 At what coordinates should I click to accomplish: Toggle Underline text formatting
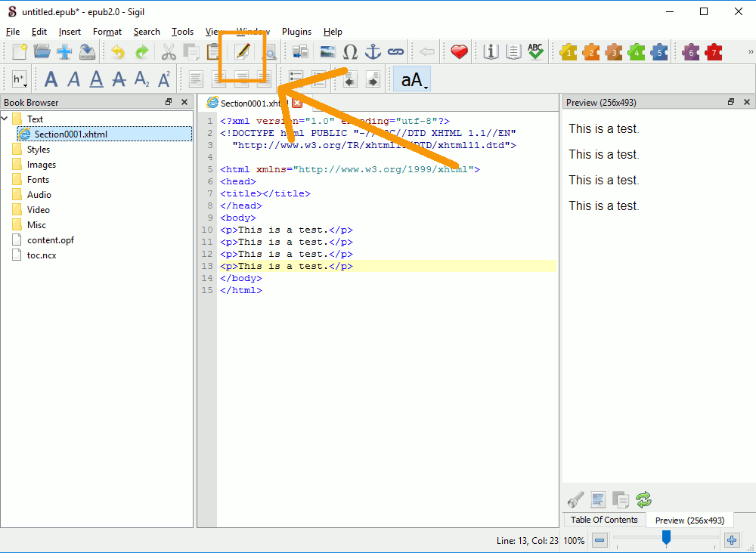[x=97, y=79]
